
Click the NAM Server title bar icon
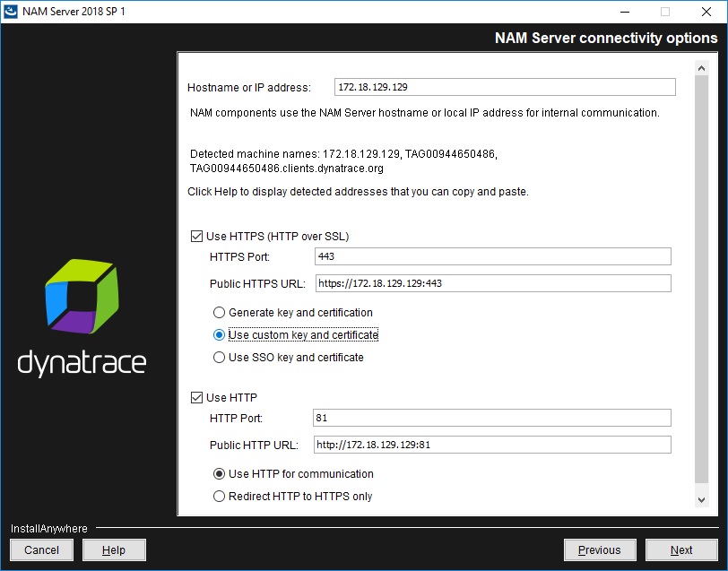coord(11,12)
